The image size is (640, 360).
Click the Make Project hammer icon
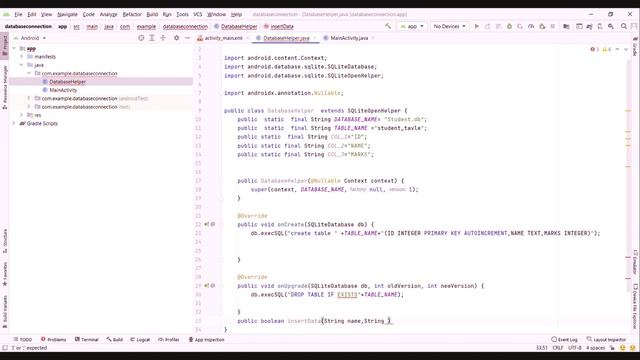(388, 26)
